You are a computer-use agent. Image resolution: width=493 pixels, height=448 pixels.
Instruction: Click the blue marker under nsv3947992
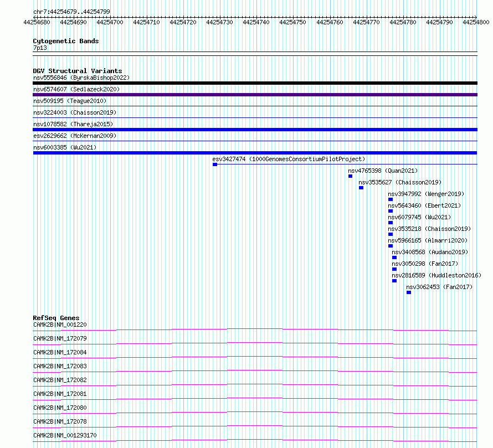coord(391,199)
